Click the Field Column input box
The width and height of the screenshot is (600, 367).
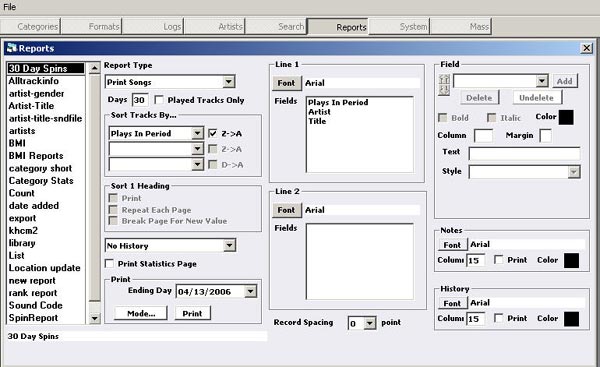[483, 135]
